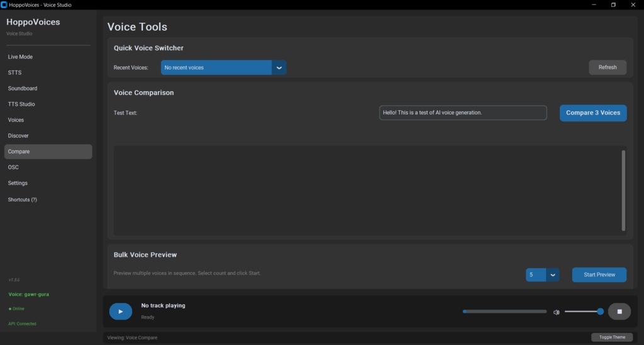Open Settings from the sidebar

48,183
